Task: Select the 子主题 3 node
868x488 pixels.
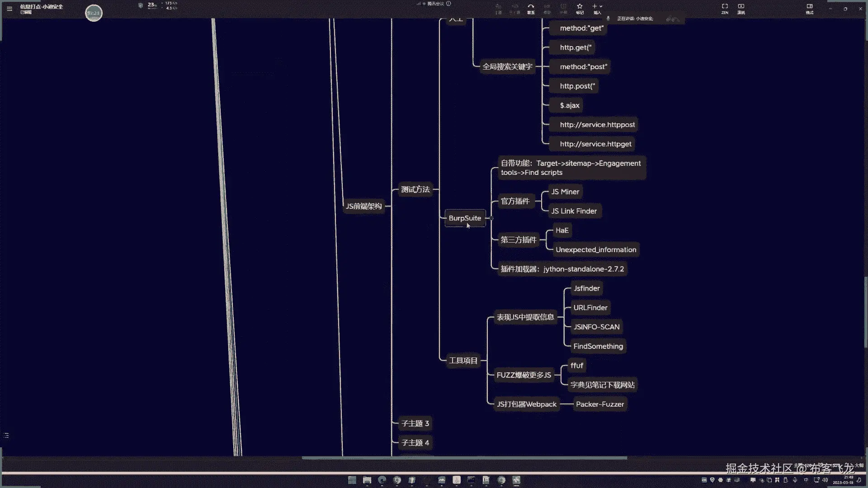Action: (x=415, y=424)
